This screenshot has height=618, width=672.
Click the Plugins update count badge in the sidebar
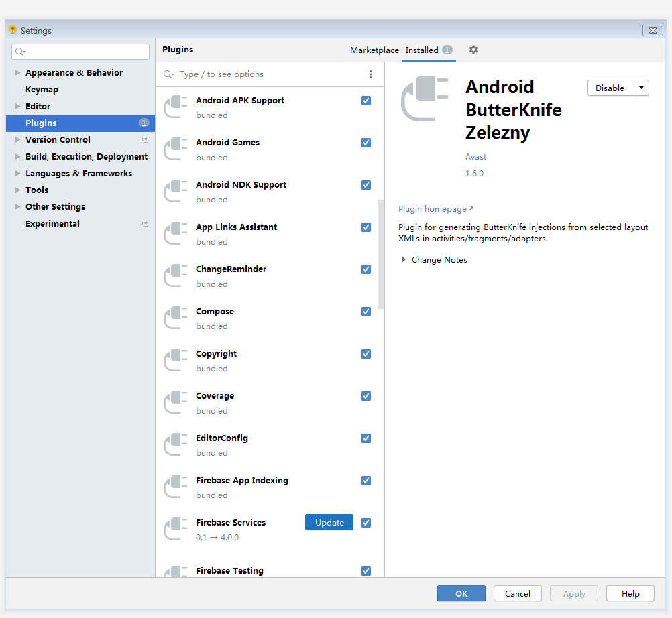click(x=144, y=123)
